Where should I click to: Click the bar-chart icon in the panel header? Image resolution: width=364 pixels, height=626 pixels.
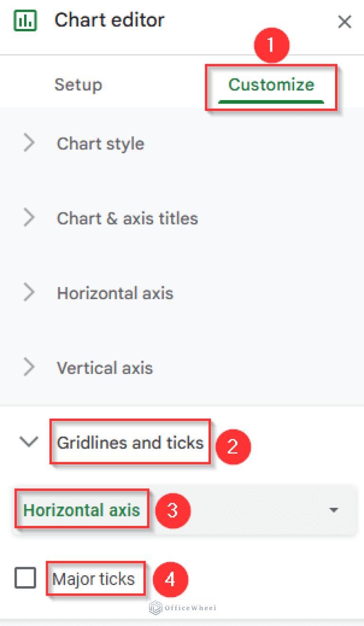pos(24,20)
